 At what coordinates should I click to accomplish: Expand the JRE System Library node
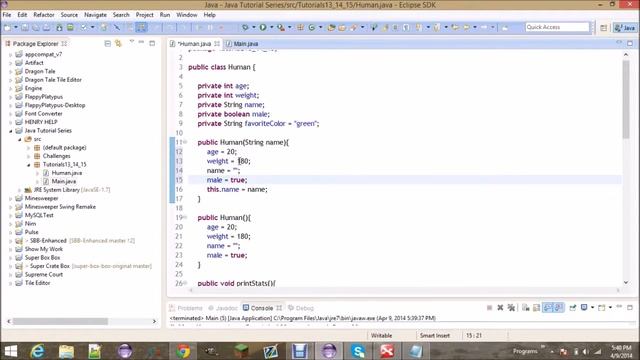tap(19, 190)
